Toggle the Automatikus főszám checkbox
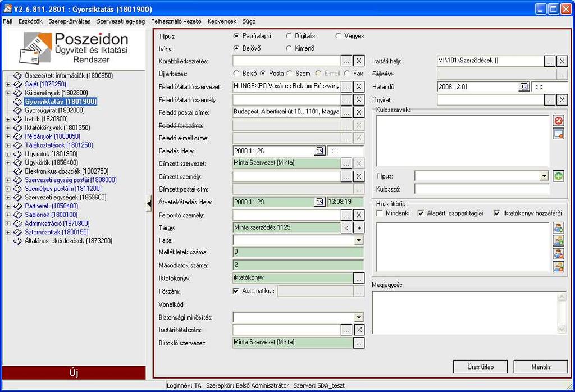Screen dimensions: 575x392 [x=236, y=291]
